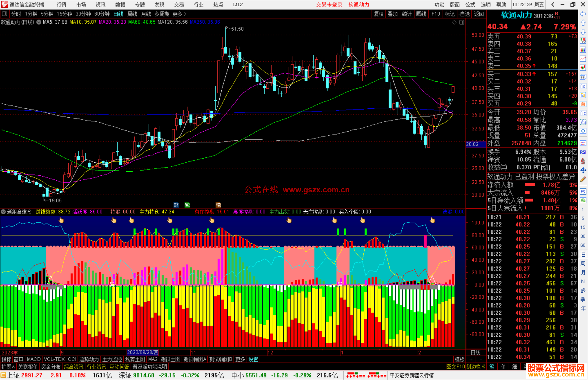Screen dimensions: 588x380
Task: Select the MACD indicator tab
Action: point(34,359)
